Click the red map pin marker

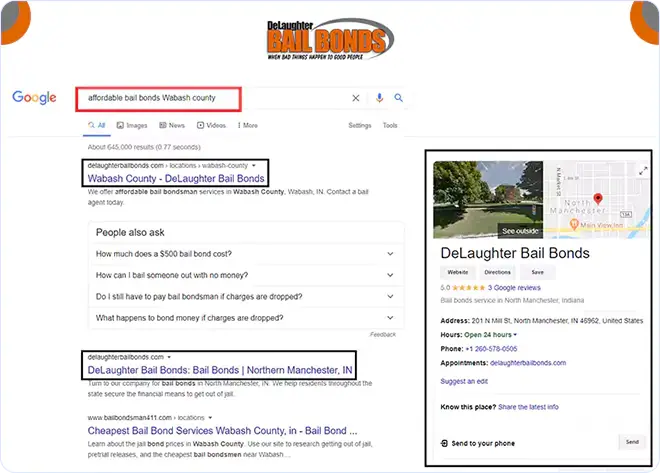click(x=598, y=199)
